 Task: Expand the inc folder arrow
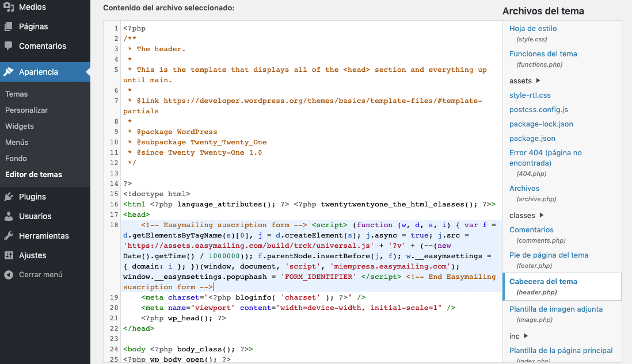(x=526, y=336)
